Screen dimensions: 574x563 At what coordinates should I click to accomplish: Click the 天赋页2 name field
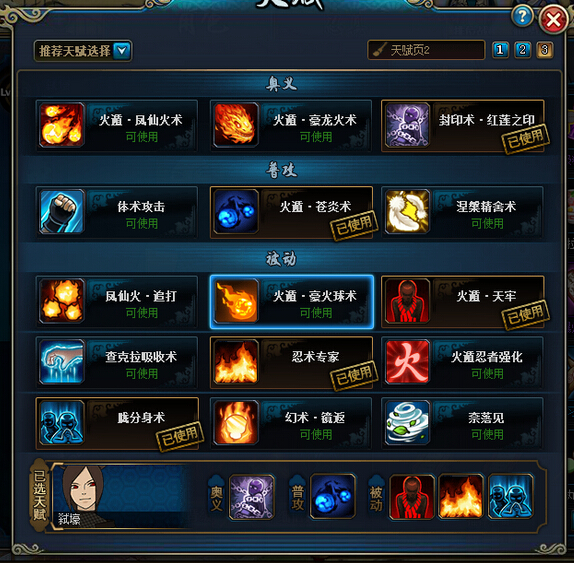point(426,50)
